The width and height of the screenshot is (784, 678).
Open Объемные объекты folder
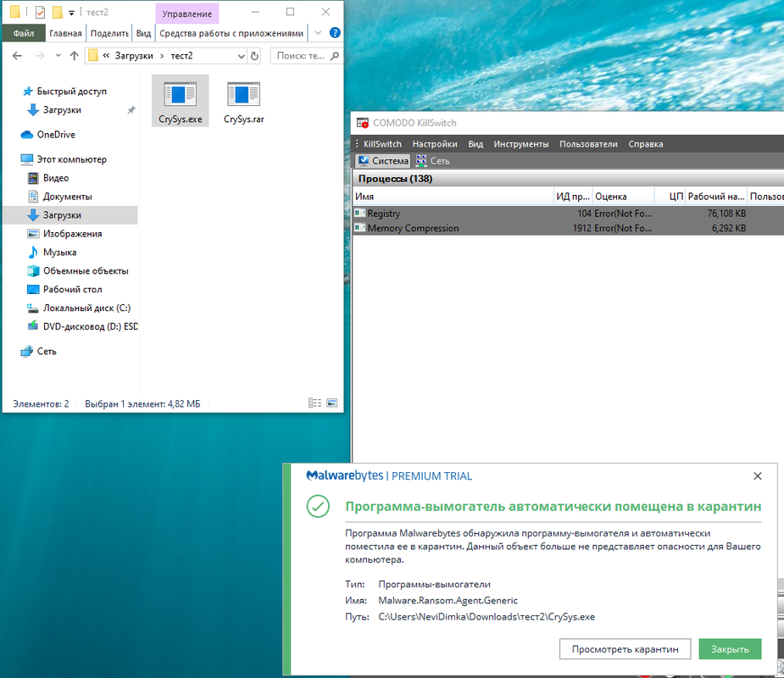pyautogui.click(x=78, y=270)
